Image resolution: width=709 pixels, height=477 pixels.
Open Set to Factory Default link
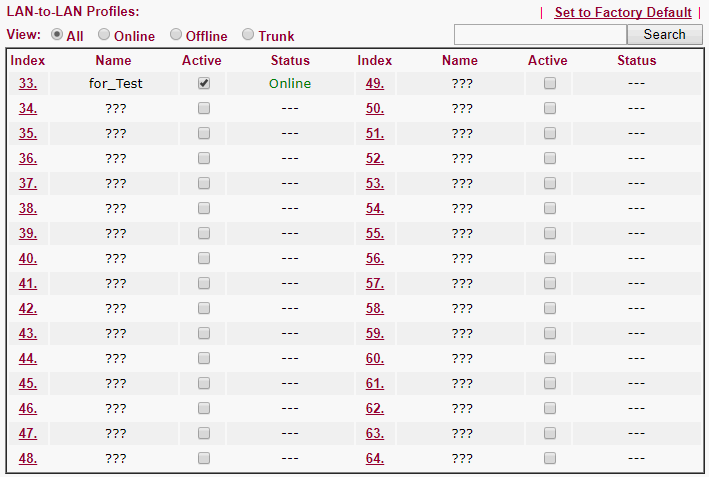[x=623, y=12]
